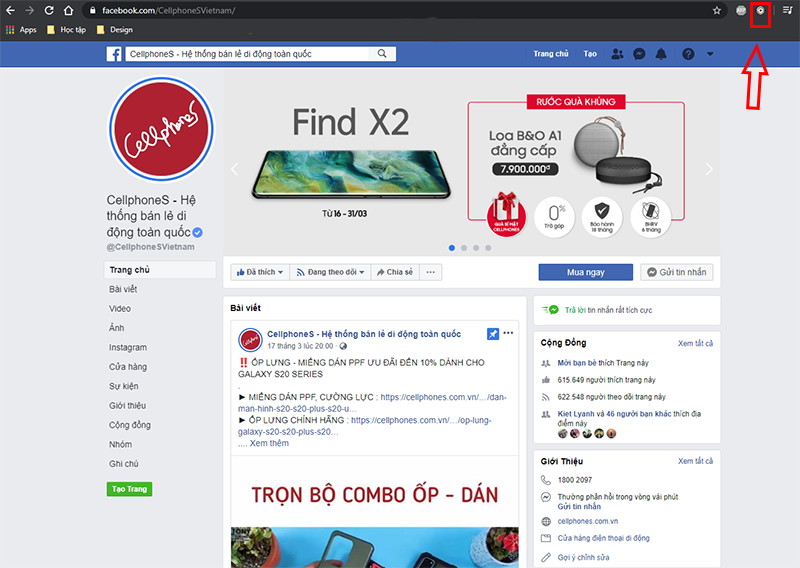
Task: Open Đang theo dõi follow dropdown
Action: tap(331, 272)
